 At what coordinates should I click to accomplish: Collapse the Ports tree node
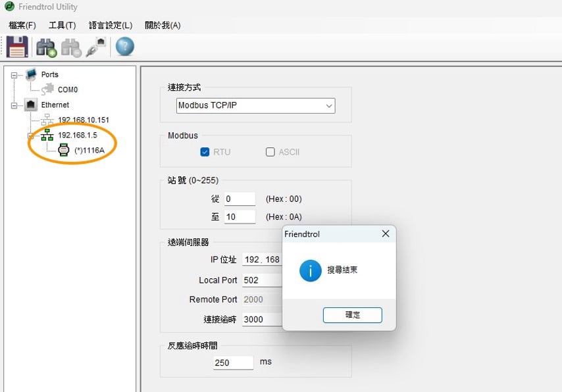click(14, 75)
